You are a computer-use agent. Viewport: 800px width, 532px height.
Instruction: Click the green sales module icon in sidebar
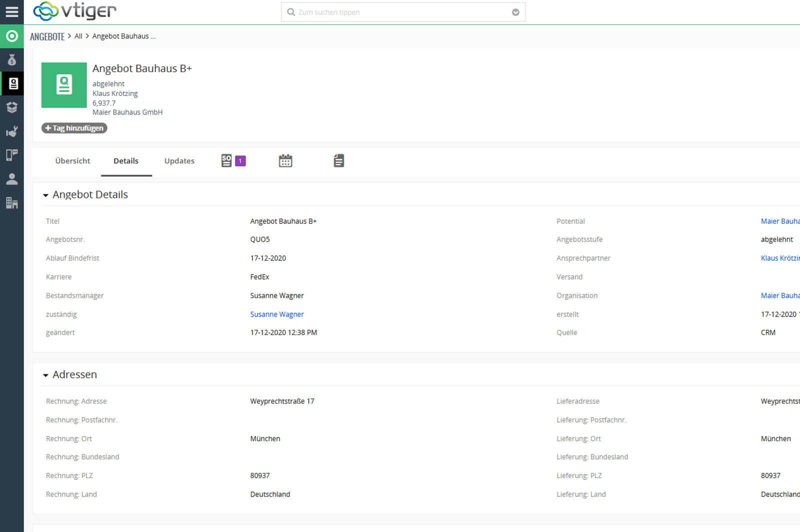pyautogui.click(x=11, y=36)
